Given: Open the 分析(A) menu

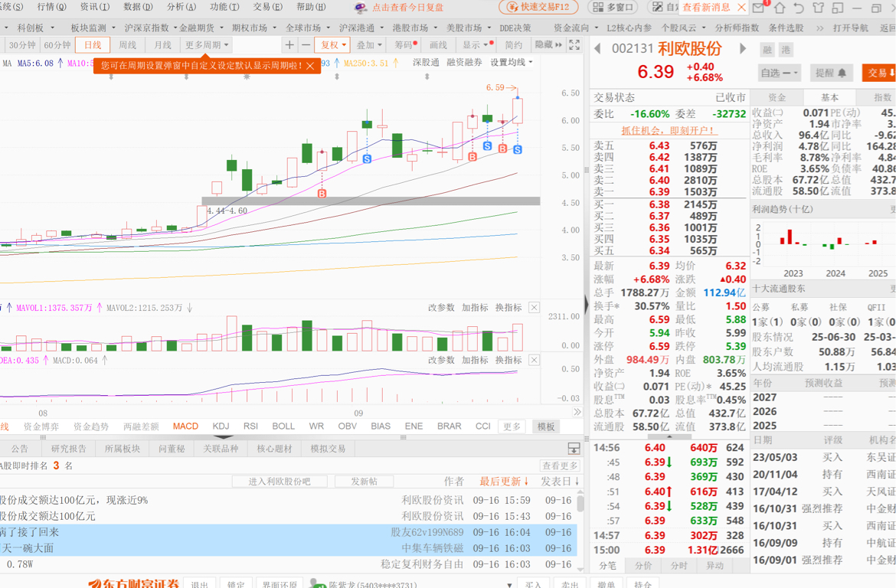Looking at the screenshot, I should (x=181, y=7).
